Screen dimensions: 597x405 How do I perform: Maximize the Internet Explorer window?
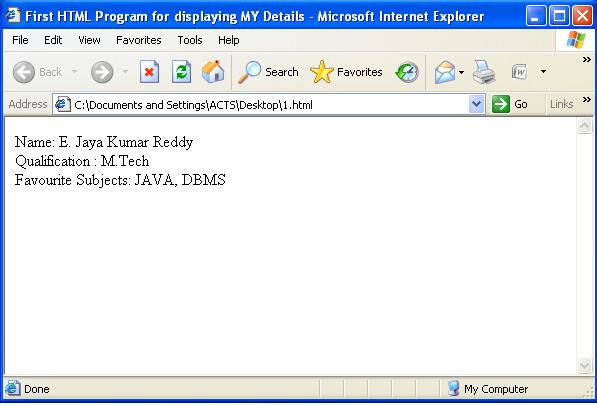tap(559, 16)
